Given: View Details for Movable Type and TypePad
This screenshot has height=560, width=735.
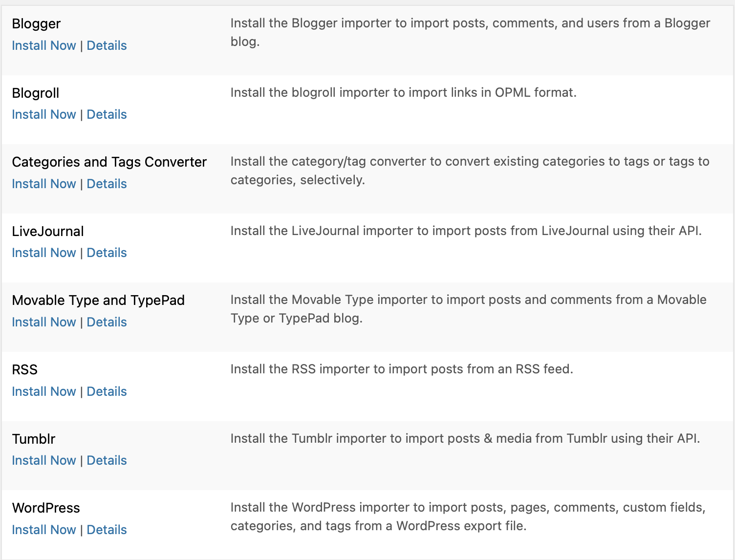Looking at the screenshot, I should click(107, 322).
